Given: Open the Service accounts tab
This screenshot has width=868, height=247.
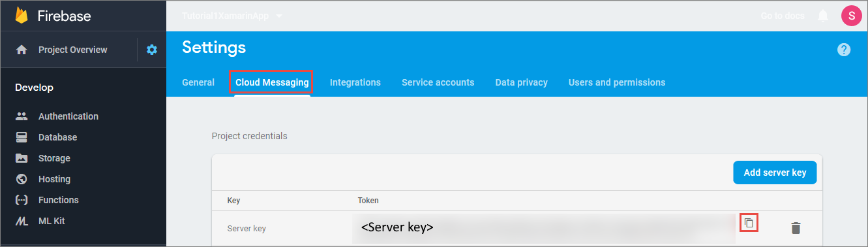Looking at the screenshot, I should [x=438, y=82].
